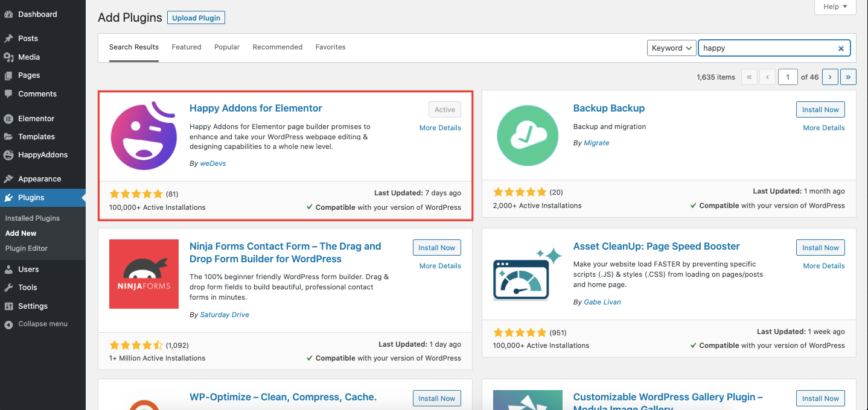Viewport: 868px width, 410px height.
Task: Expand the Help panel
Action: (835, 7)
